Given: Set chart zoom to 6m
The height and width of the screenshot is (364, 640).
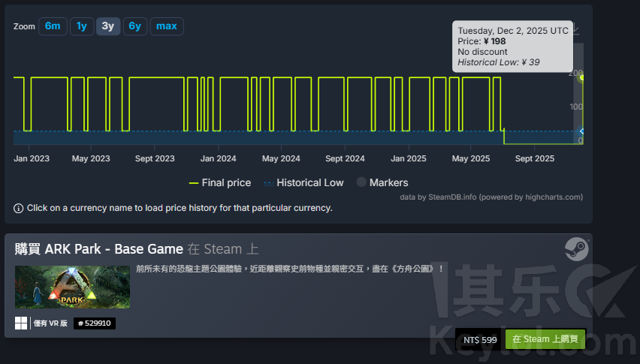Looking at the screenshot, I should click(53, 26).
